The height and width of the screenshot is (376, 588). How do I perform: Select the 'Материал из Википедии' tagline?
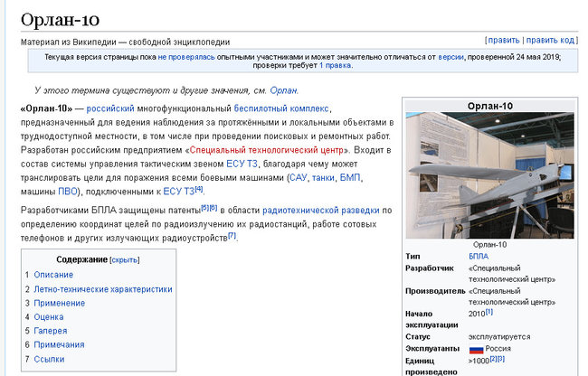[125, 42]
